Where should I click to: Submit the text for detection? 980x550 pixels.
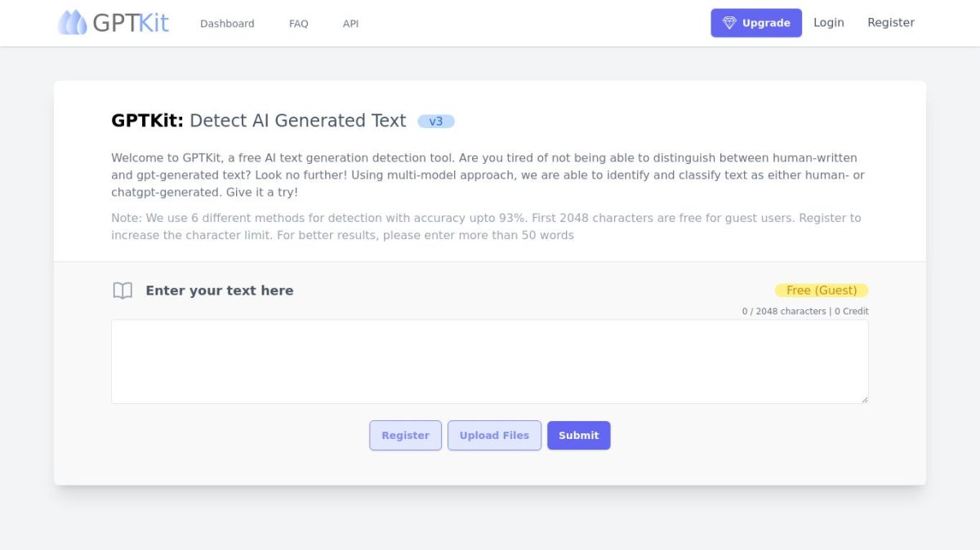[578, 436]
